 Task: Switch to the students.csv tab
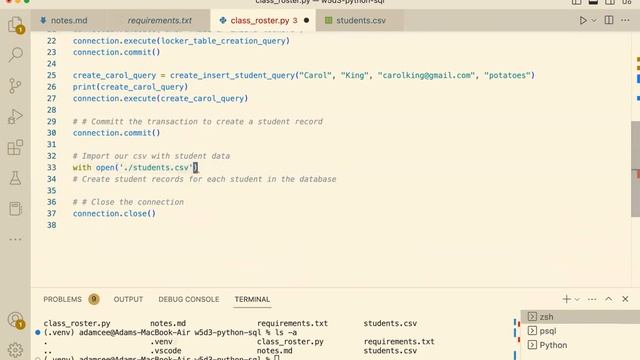[361, 20]
